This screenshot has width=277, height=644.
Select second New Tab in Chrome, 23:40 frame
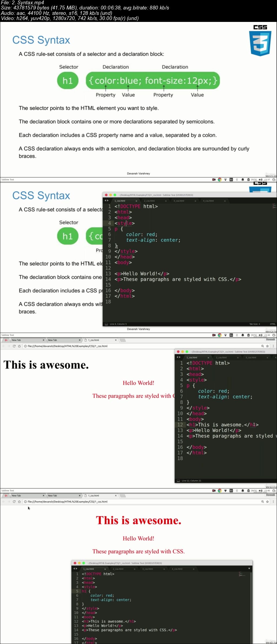pos(64,496)
